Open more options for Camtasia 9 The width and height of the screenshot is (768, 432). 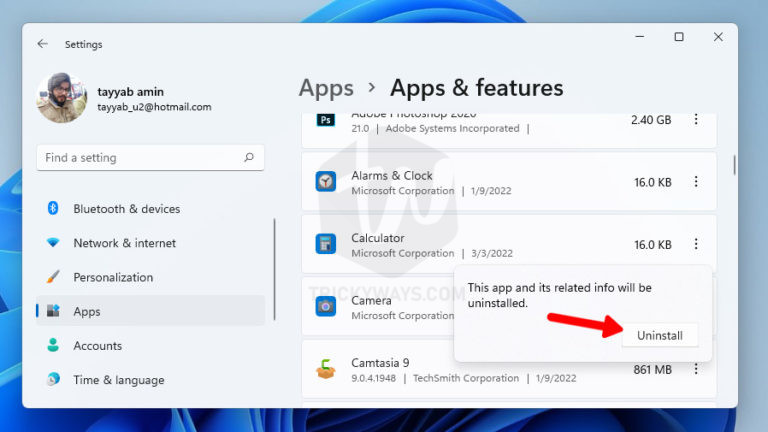point(696,369)
